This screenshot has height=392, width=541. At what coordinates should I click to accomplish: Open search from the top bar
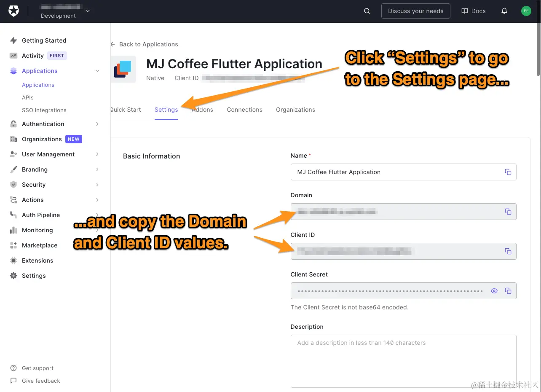coord(366,11)
